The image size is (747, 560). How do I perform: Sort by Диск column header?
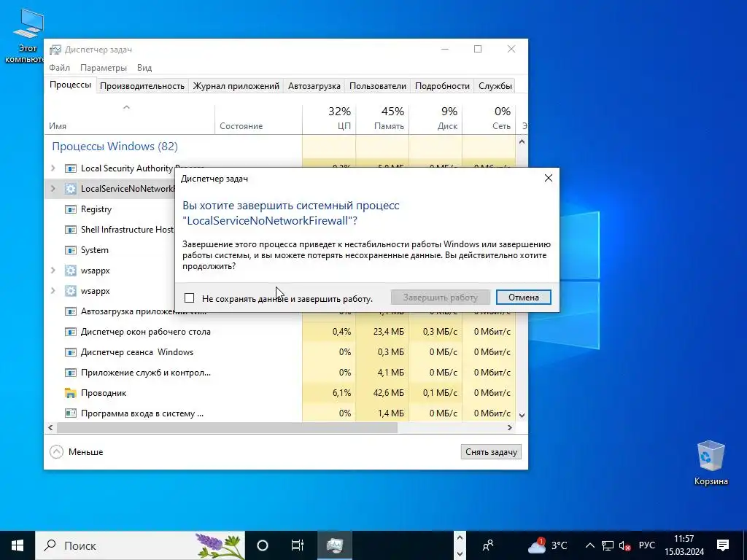click(x=436, y=119)
